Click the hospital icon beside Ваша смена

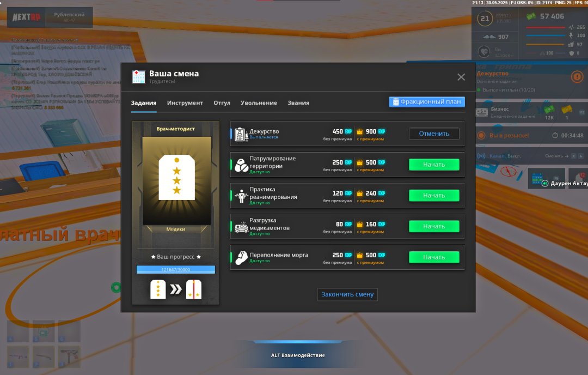pyautogui.click(x=138, y=77)
